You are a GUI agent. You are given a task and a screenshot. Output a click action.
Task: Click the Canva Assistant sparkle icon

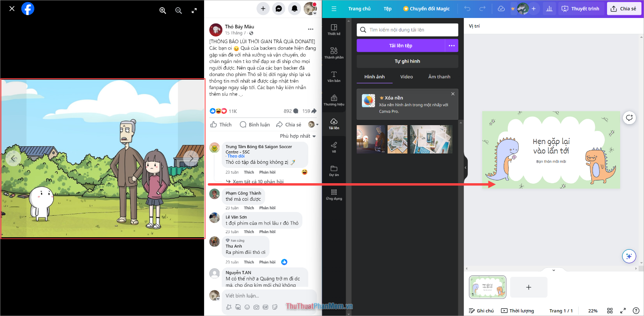(629, 256)
